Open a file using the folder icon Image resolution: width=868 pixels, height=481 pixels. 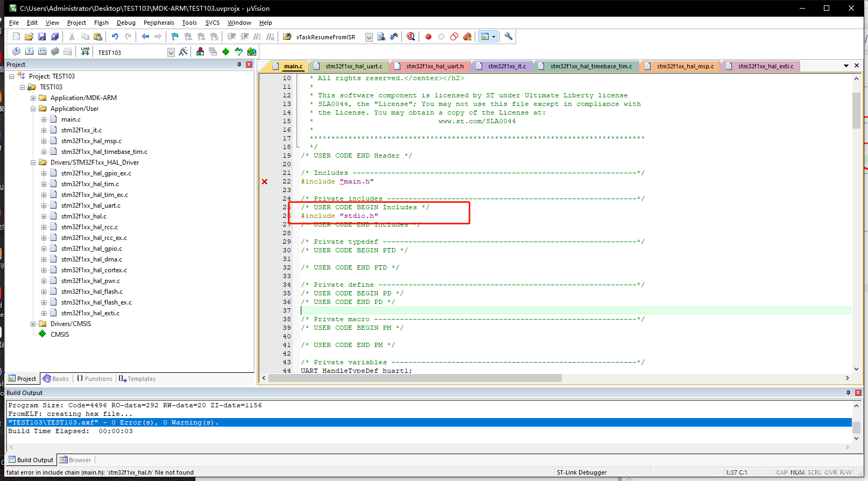tap(29, 37)
